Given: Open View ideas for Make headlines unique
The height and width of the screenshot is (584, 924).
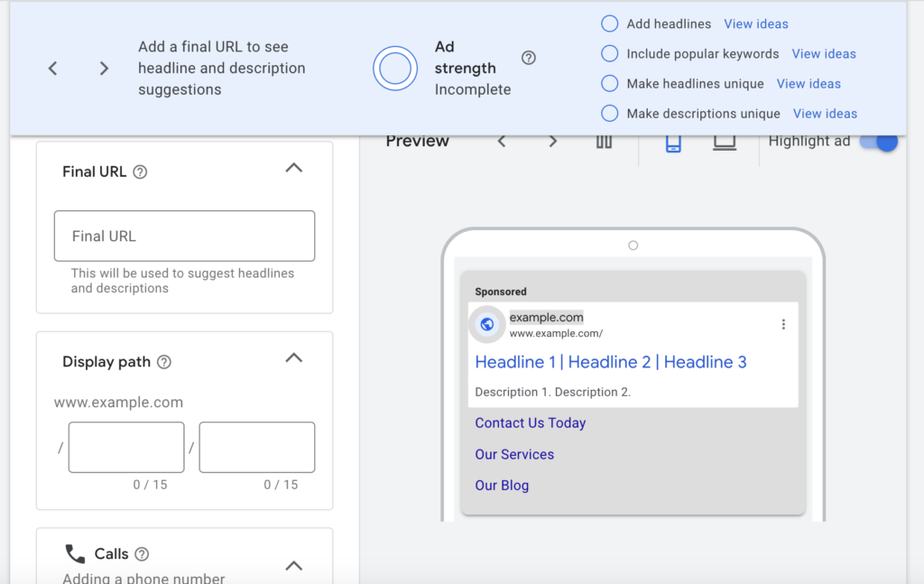Looking at the screenshot, I should (x=808, y=84).
